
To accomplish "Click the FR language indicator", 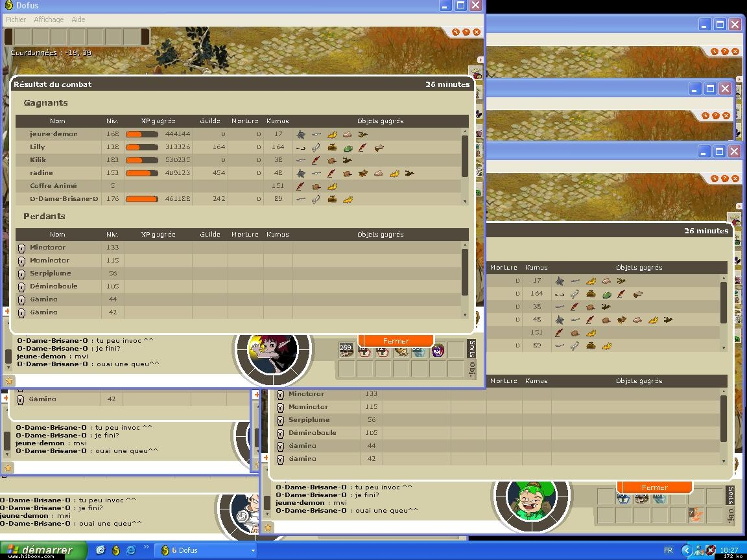I will (x=669, y=550).
